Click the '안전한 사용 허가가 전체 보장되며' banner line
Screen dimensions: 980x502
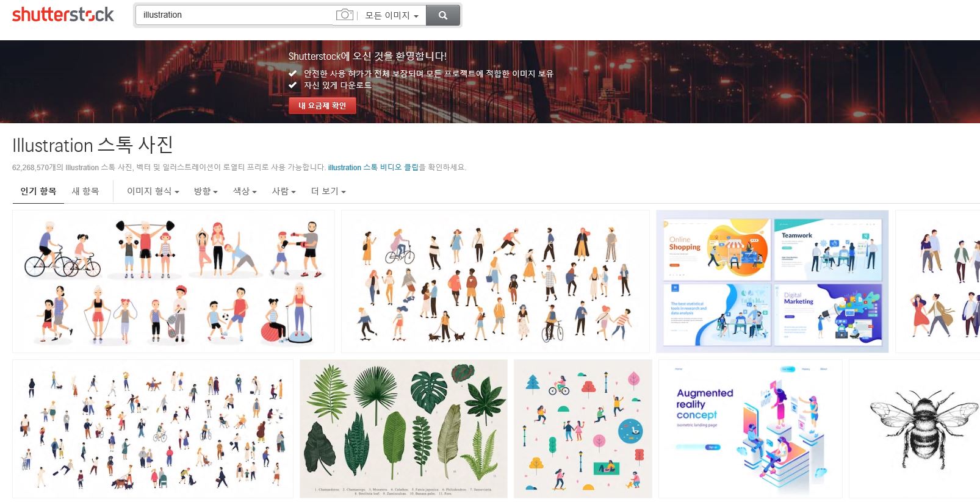[x=428, y=74]
